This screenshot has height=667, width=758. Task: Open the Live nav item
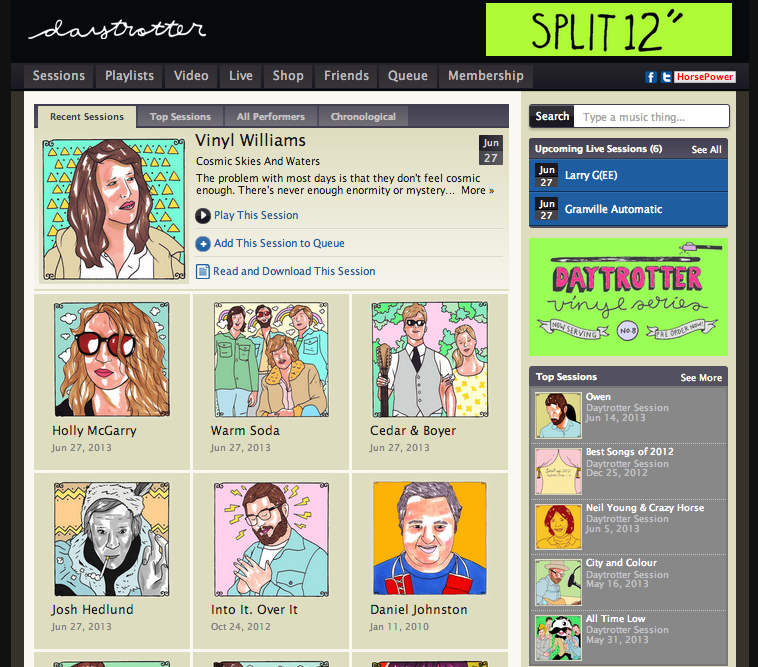[x=241, y=76]
